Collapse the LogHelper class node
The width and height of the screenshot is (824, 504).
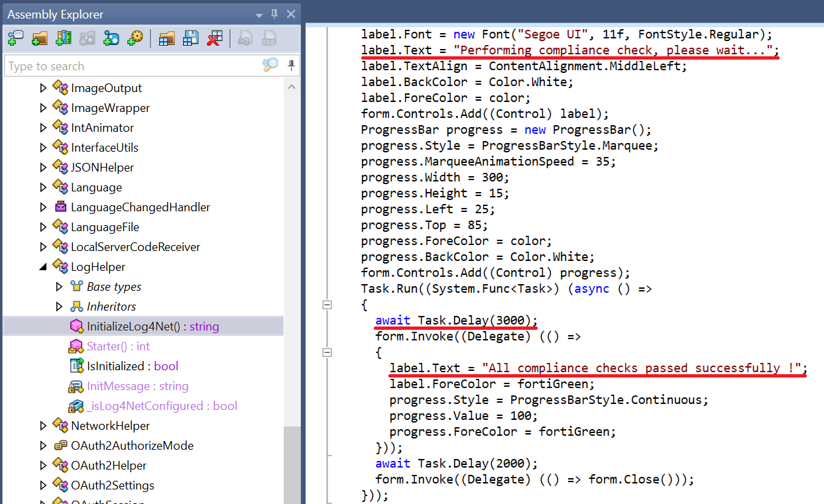click(x=44, y=267)
